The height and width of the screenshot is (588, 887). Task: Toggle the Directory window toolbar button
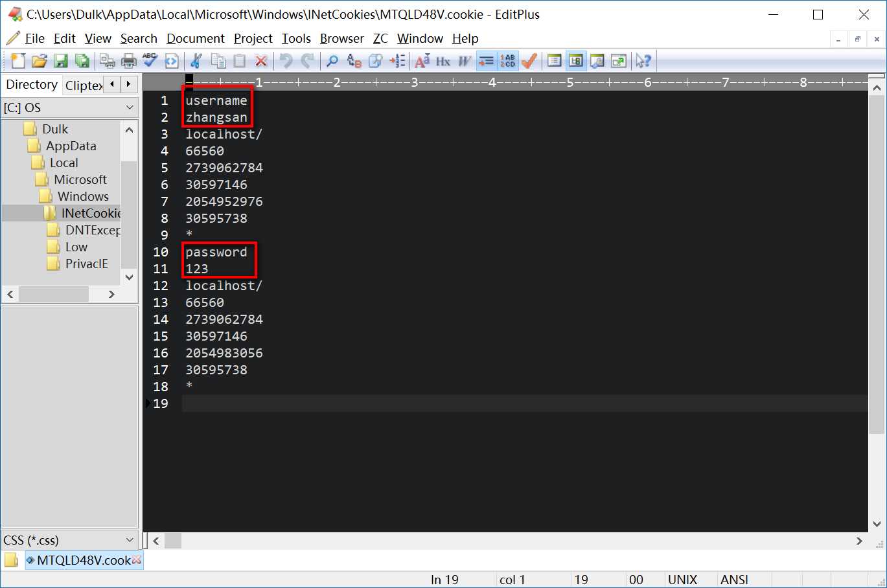(x=575, y=61)
